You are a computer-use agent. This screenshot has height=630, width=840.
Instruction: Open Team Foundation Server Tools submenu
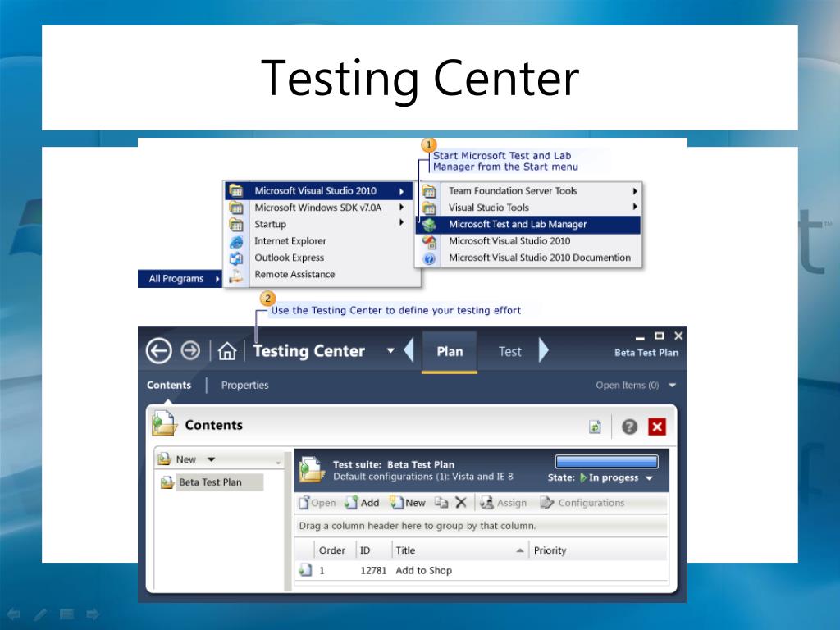(528, 190)
